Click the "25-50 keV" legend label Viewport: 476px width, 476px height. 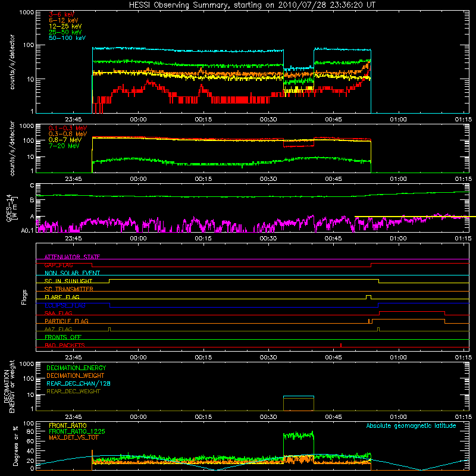click(65, 32)
